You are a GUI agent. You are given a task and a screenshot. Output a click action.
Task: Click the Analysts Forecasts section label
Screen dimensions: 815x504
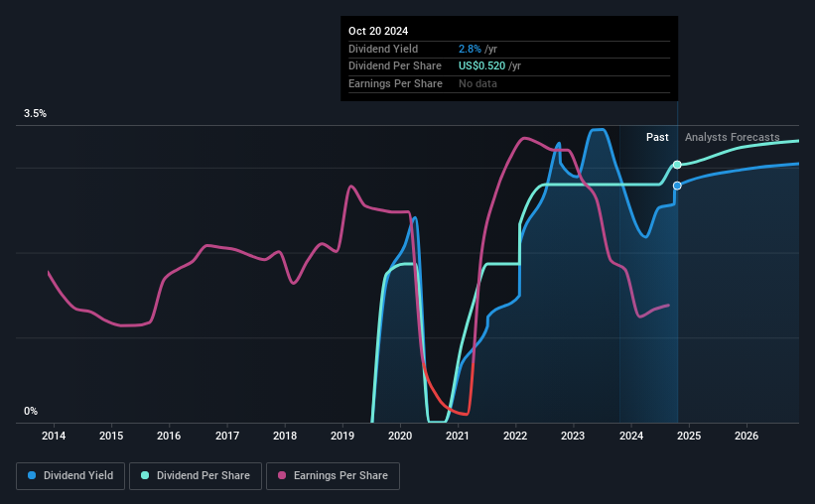732,137
